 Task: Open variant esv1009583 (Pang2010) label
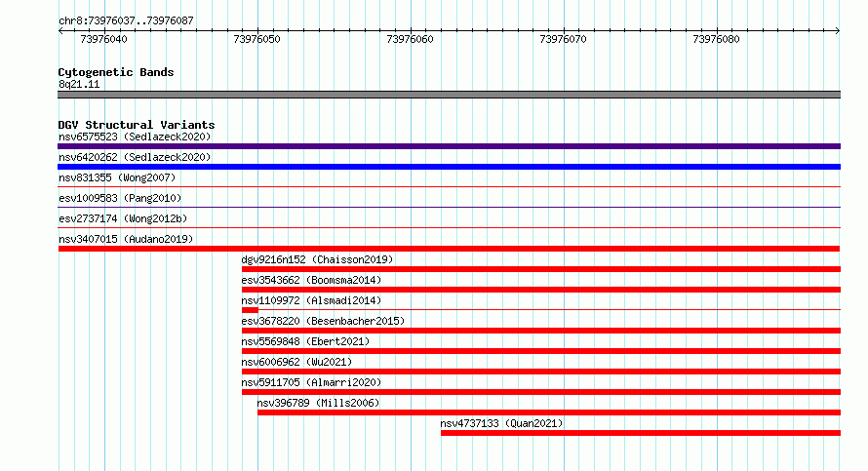coord(120,198)
